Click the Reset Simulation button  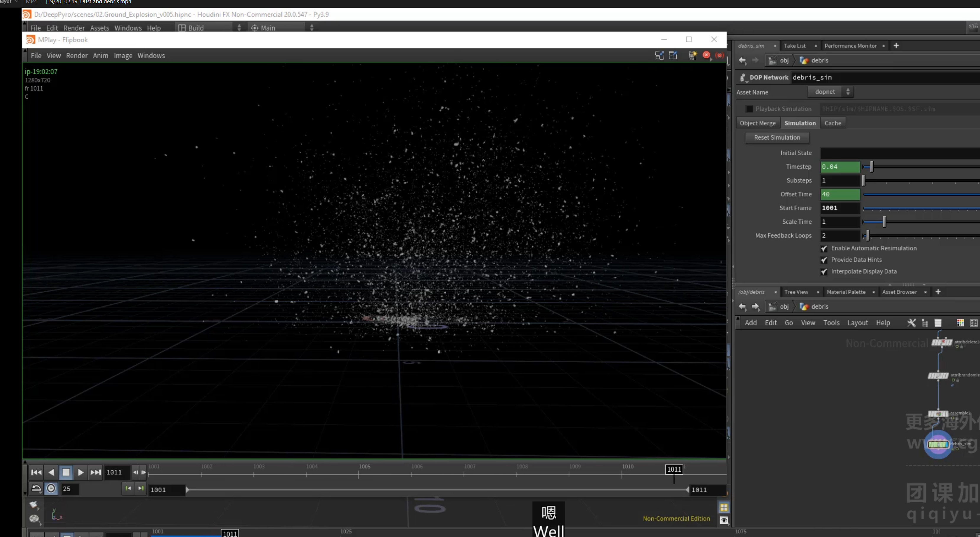point(777,137)
